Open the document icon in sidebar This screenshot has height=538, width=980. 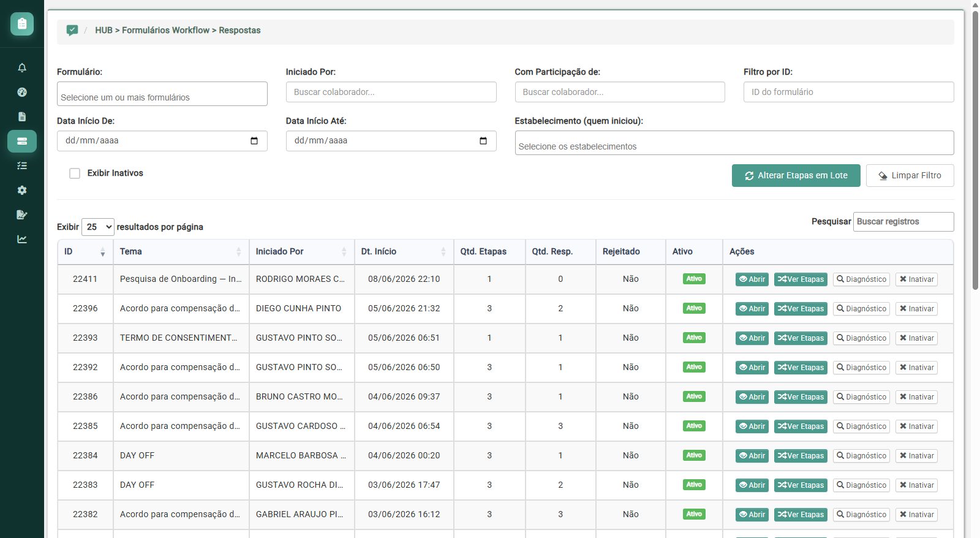pos(22,116)
